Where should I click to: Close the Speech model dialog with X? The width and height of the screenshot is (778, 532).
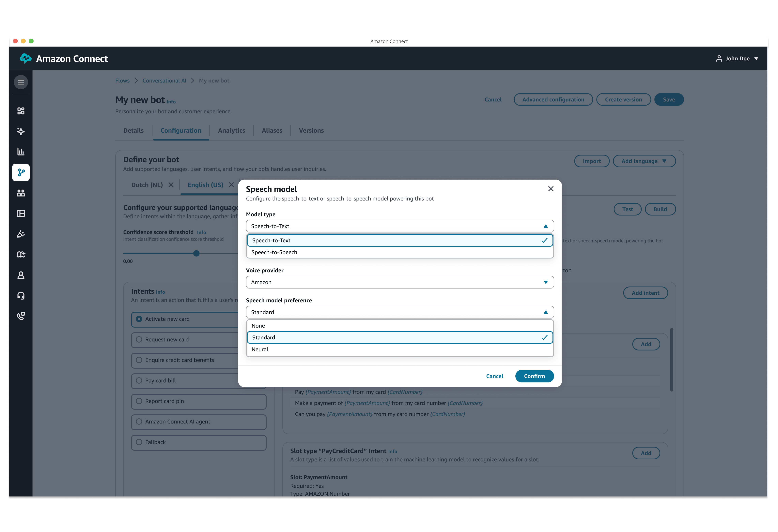pos(551,189)
